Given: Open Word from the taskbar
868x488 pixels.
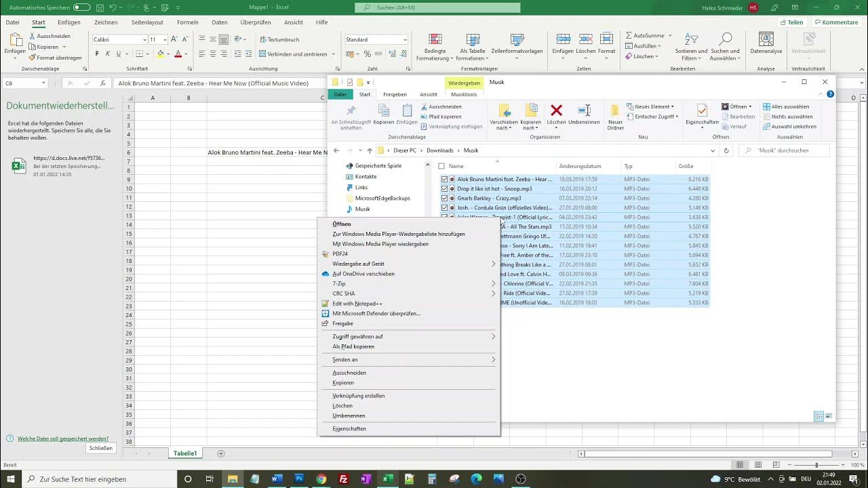Looking at the screenshot, I should 277,479.
